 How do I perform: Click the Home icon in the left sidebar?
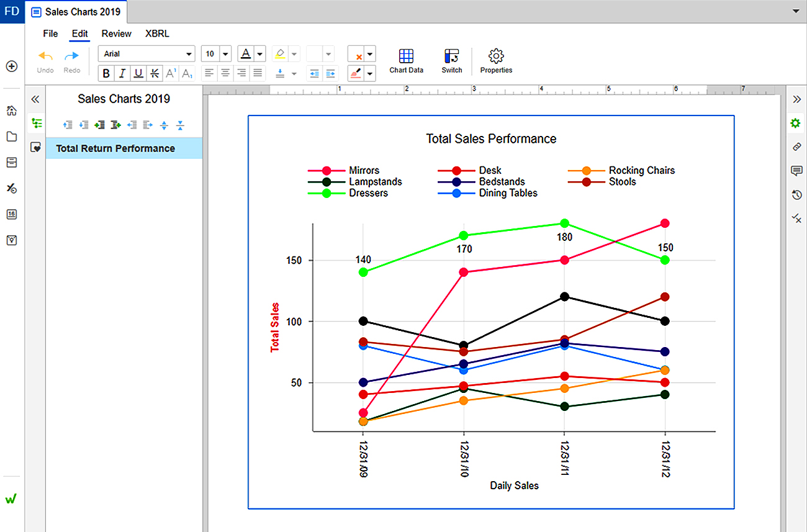click(11, 110)
